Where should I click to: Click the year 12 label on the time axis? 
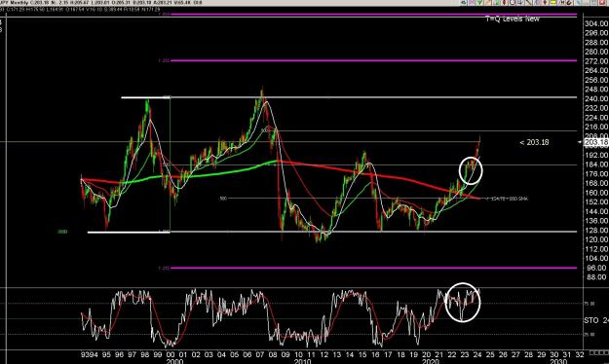(x=324, y=354)
